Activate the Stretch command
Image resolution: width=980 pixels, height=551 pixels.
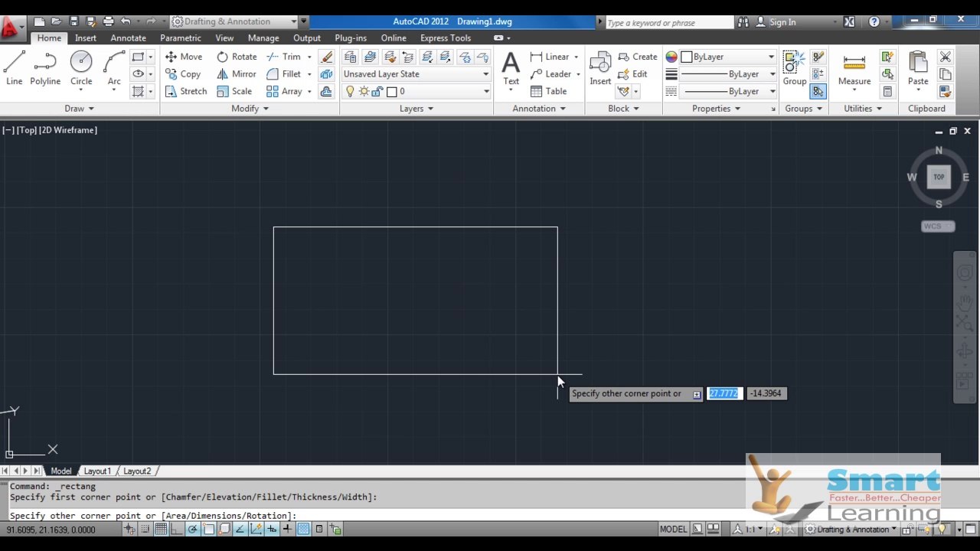click(186, 91)
